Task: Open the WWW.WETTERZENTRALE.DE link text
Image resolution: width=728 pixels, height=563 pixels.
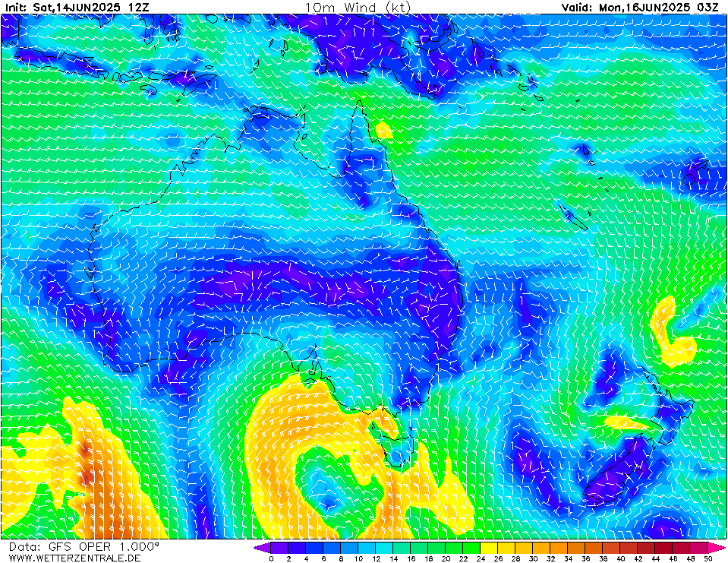Action: pos(74,558)
